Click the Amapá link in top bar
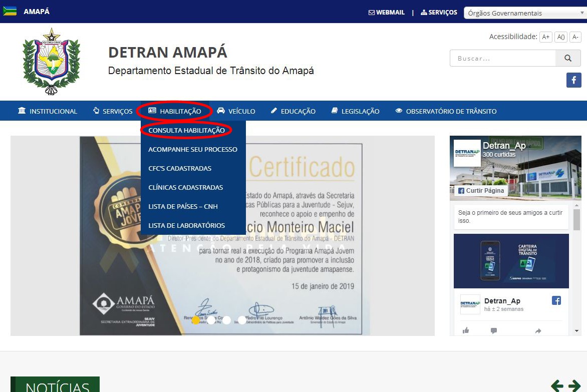587x392 pixels. coord(37,12)
